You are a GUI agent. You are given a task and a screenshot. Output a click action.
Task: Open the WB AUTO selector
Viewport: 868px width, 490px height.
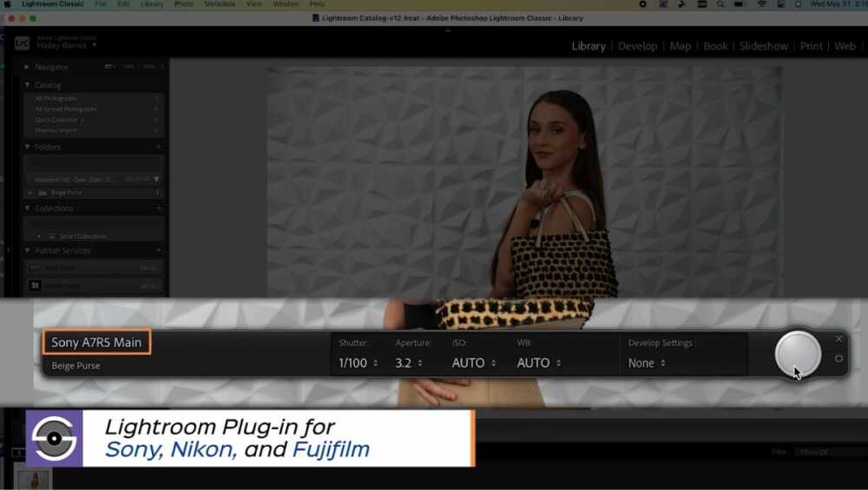539,363
